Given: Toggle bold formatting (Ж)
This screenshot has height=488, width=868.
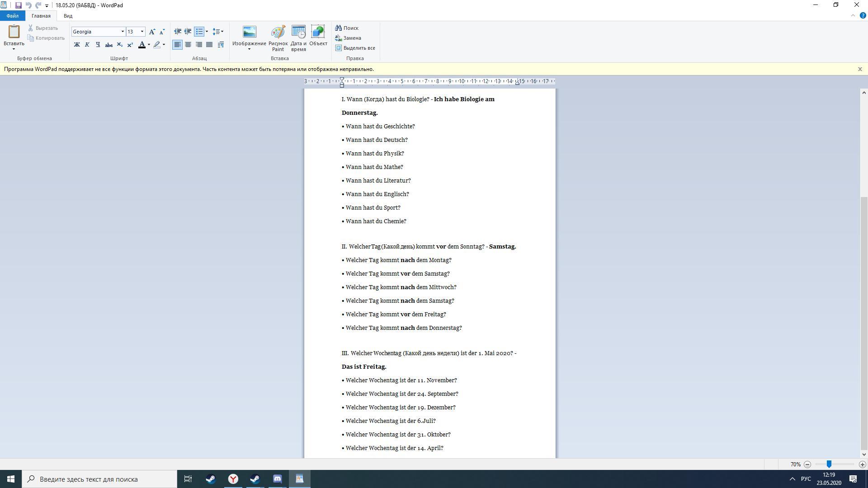Looking at the screenshot, I should [77, 45].
